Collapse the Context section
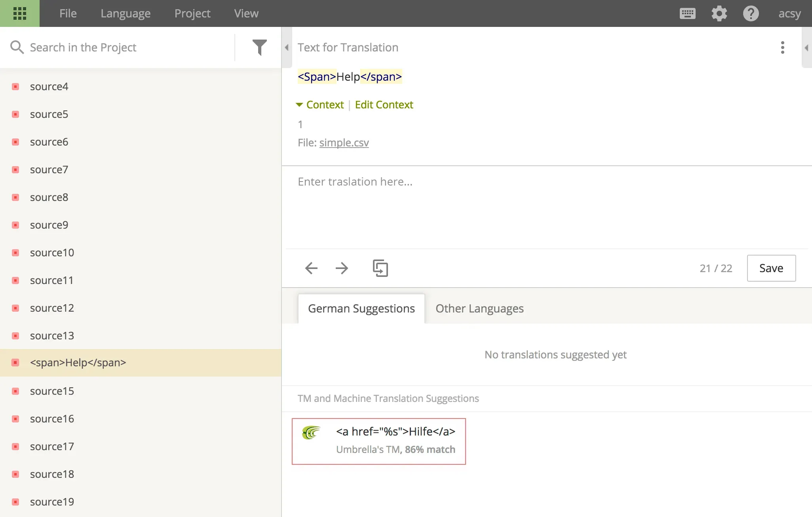The width and height of the screenshot is (812, 517). (320, 104)
